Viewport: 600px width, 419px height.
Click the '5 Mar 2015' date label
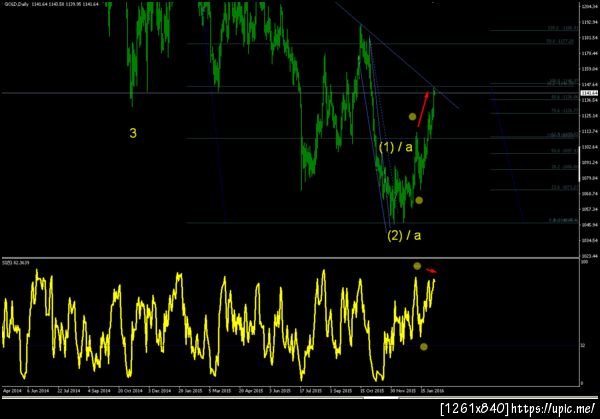tap(220, 391)
